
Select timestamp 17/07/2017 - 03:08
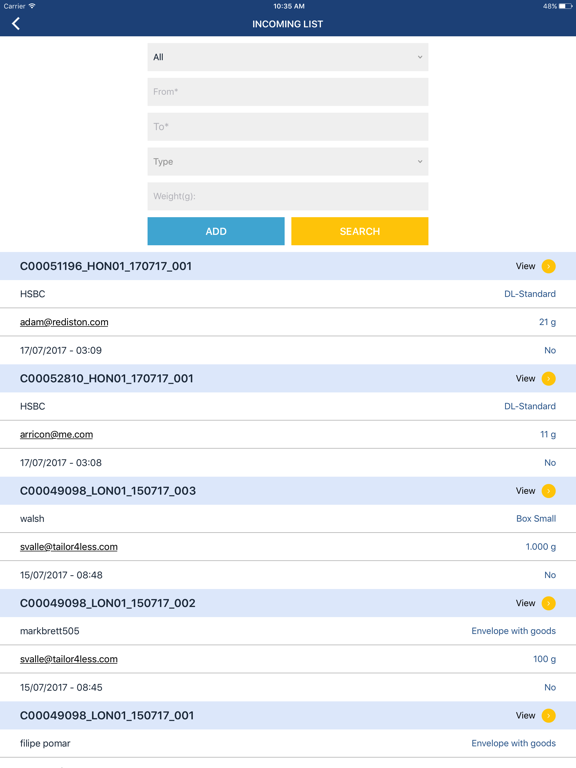coord(61,463)
